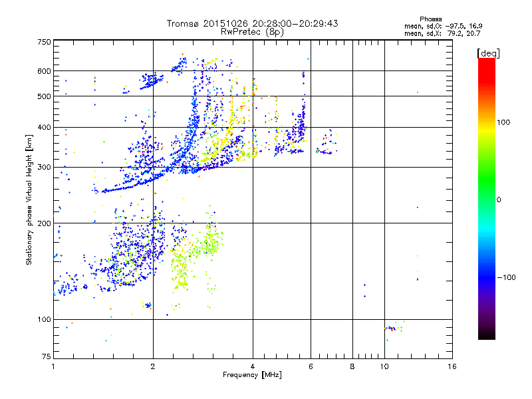Select the "RwPretec (8p)" subtitle
The height and width of the screenshot is (399, 532).
[252, 32]
